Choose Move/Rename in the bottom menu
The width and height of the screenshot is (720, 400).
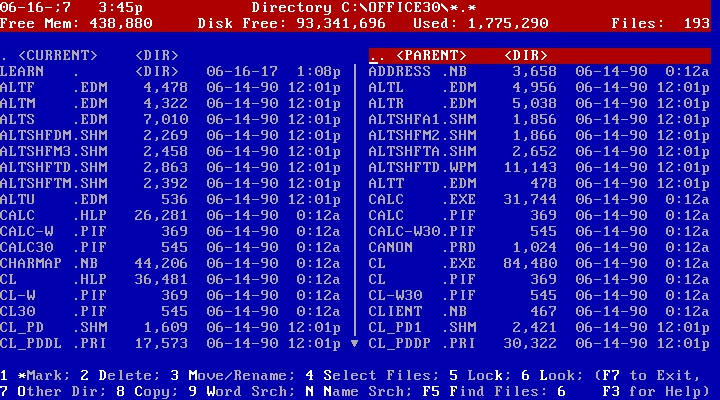[233, 376]
